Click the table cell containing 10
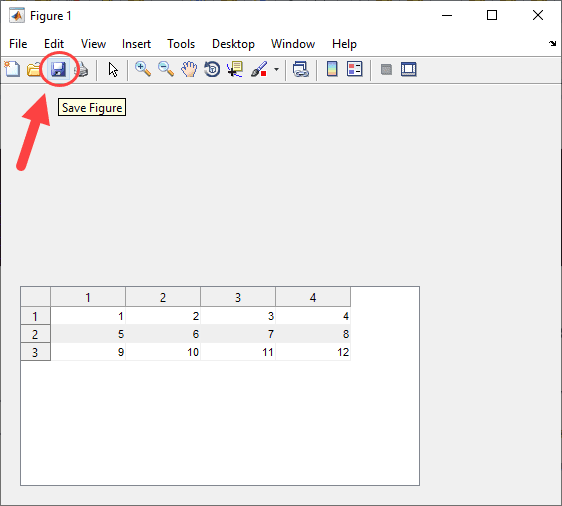 [163, 352]
